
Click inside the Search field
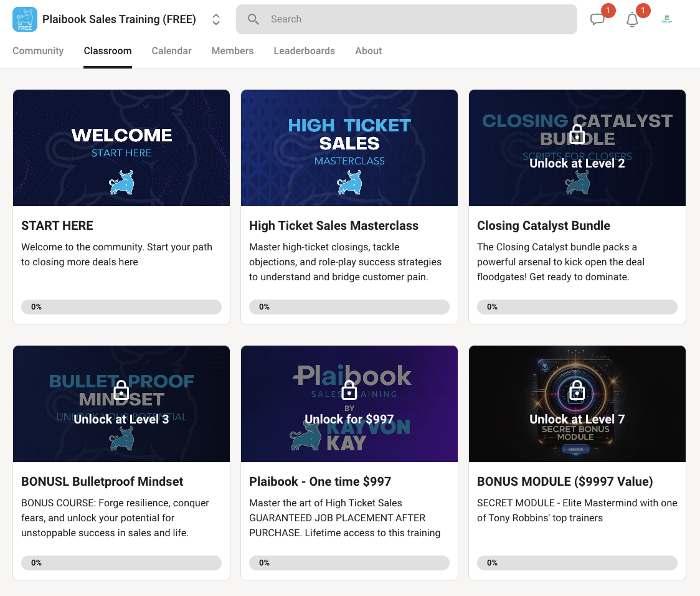[x=417, y=19]
